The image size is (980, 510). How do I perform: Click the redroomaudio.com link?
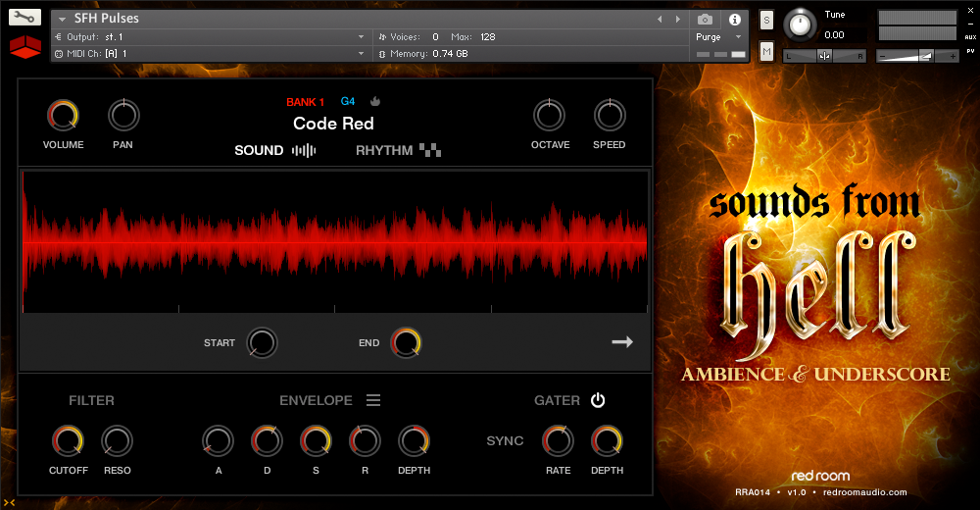(x=864, y=492)
